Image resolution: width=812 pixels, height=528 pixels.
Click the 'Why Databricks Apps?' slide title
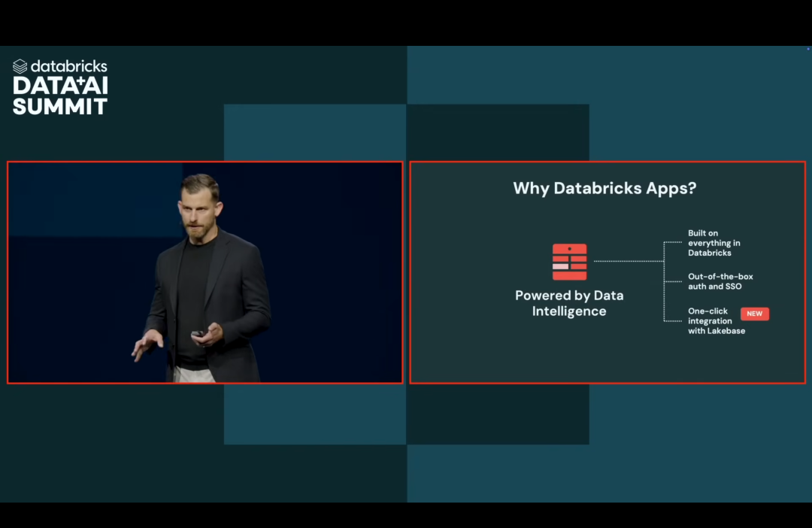604,188
